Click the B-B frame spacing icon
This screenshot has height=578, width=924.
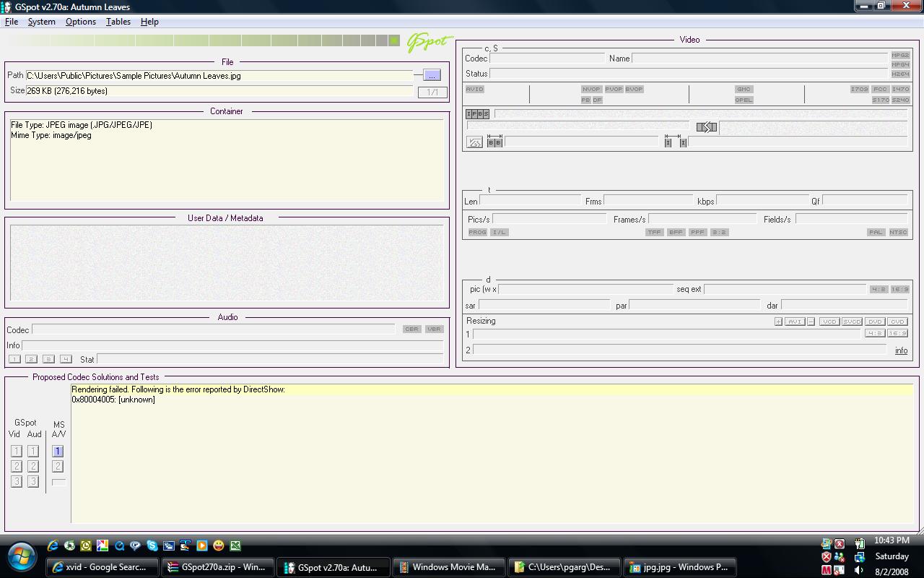[494, 142]
